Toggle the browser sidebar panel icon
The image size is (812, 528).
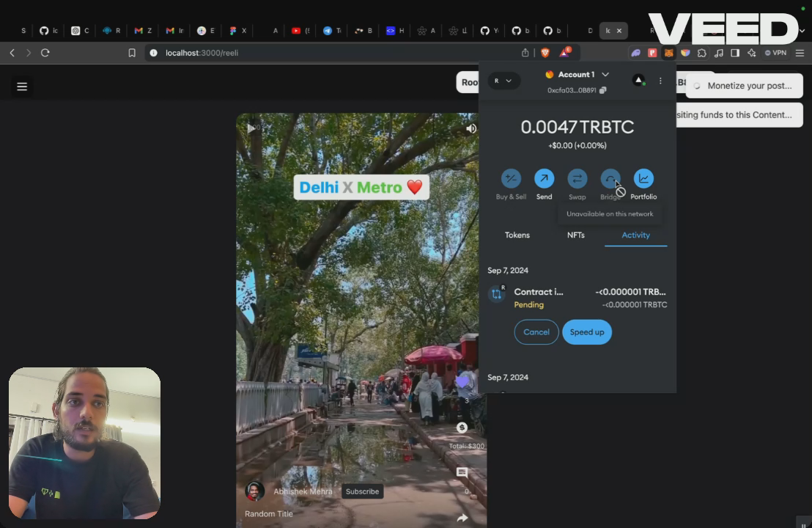[735, 53]
